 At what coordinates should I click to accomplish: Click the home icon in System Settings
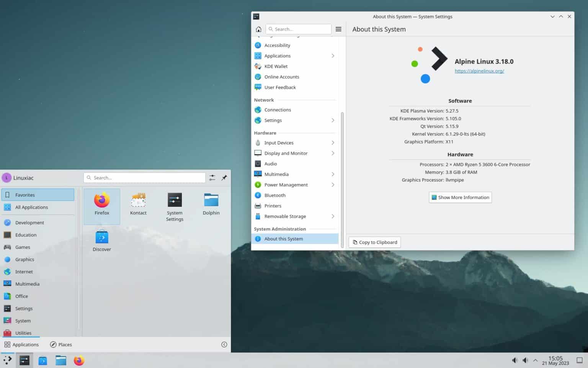point(258,29)
